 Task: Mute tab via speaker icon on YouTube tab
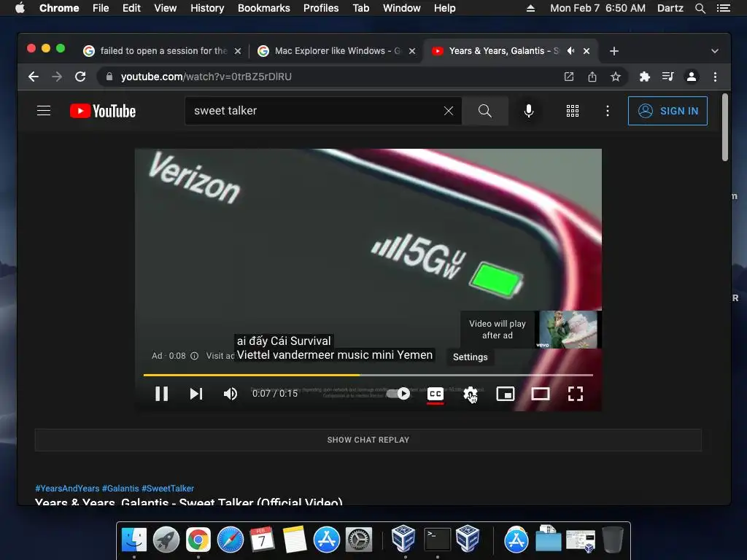tap(570, 51)
